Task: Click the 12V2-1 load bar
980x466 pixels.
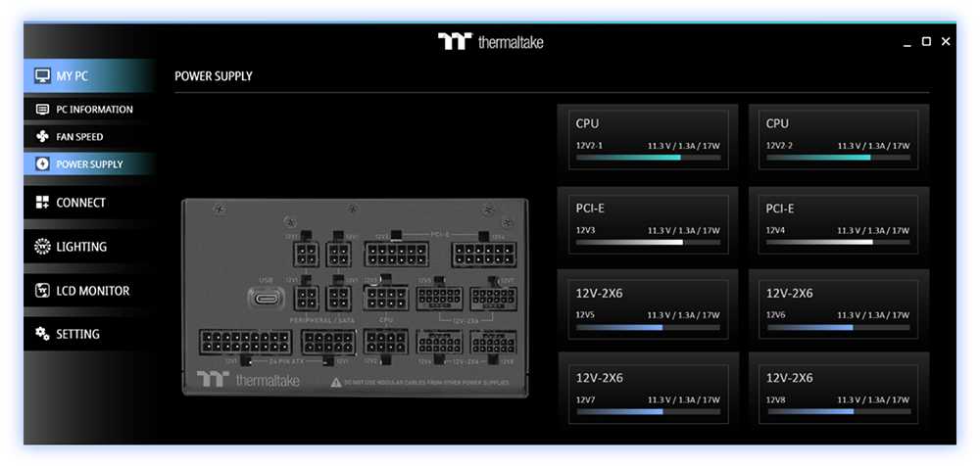Action: pos(648,158)
